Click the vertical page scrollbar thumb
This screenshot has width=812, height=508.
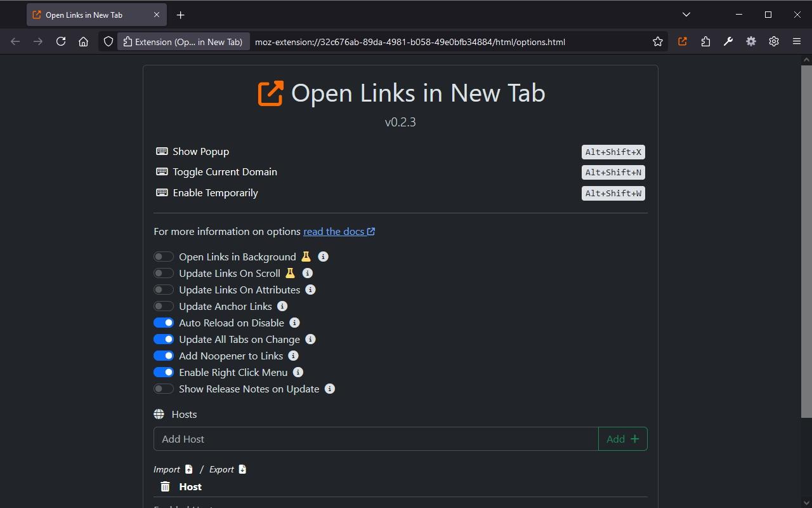click(x=806, y=241)
